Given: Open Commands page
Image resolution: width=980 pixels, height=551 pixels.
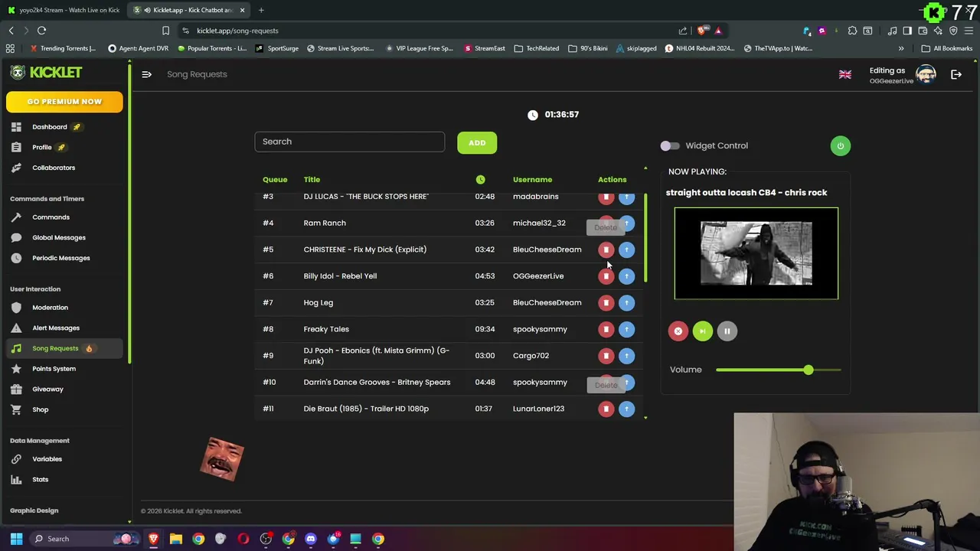Looking at the screenshot, I should click(x=51, y=217).
